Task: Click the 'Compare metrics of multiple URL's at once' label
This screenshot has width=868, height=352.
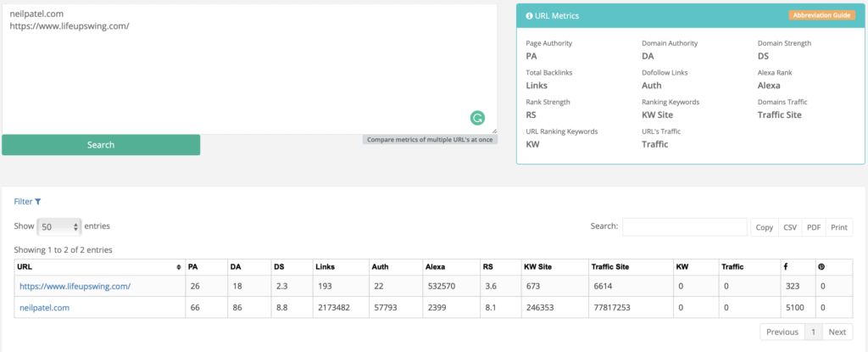Action: [x=430, y=140]
